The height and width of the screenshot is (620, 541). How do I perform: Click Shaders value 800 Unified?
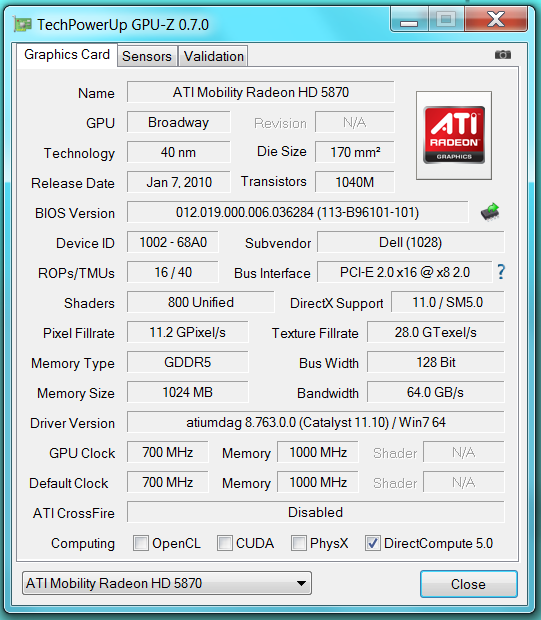coord(201,302)
